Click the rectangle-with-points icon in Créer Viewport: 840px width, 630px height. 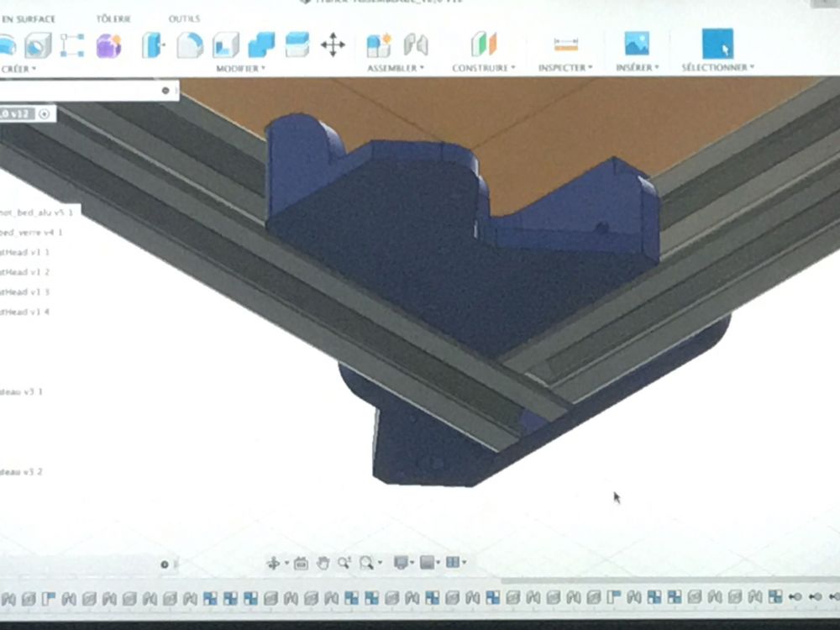pyautogui.click(x=71, y=45)
